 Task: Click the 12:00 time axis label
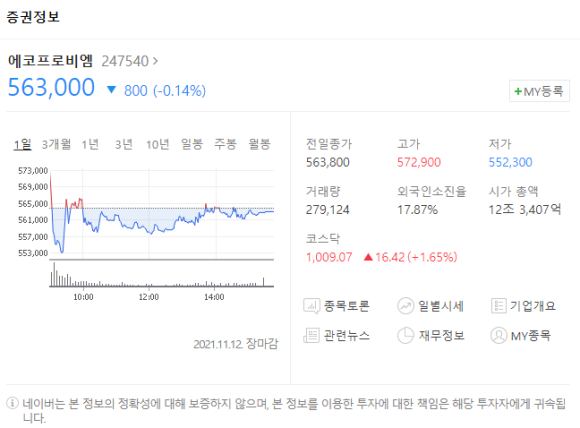point(149,297)
